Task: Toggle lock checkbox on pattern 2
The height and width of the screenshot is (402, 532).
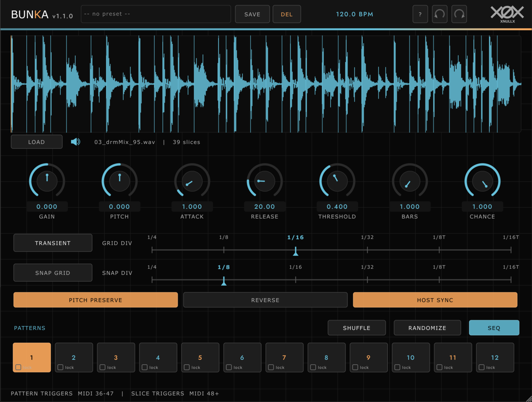Action: point(60,367)
